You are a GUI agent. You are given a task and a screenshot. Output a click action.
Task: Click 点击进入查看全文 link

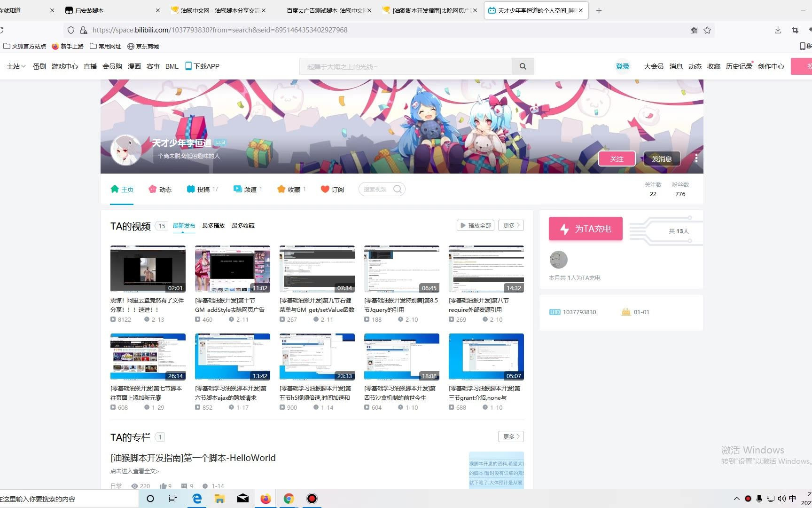(x=135, y=471)
